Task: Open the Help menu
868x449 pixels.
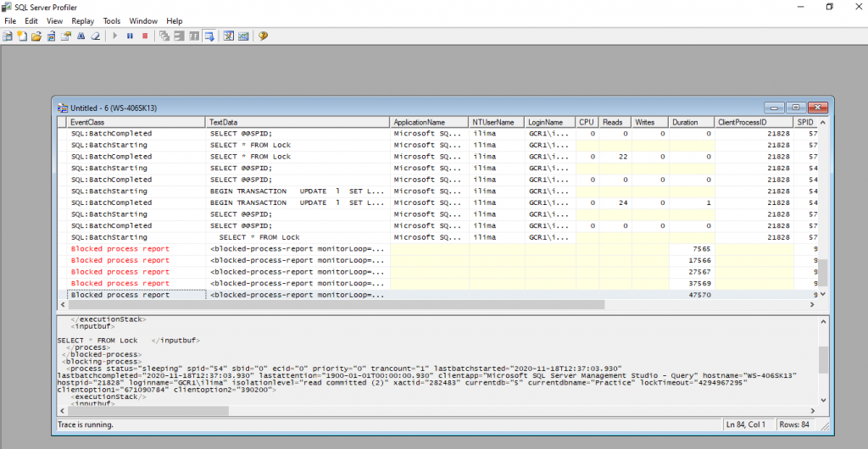Action: (175, 21)
